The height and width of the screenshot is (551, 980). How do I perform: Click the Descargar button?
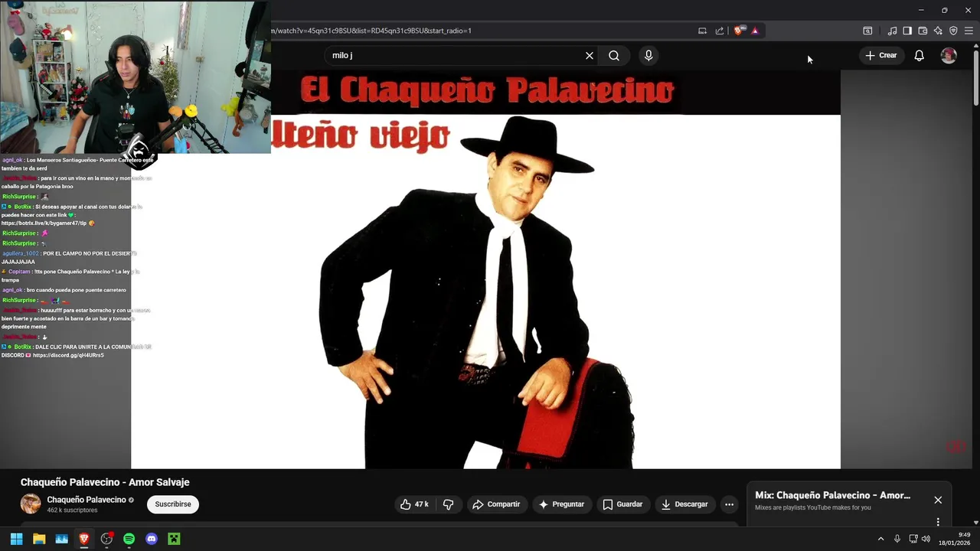tap(684, 504)
